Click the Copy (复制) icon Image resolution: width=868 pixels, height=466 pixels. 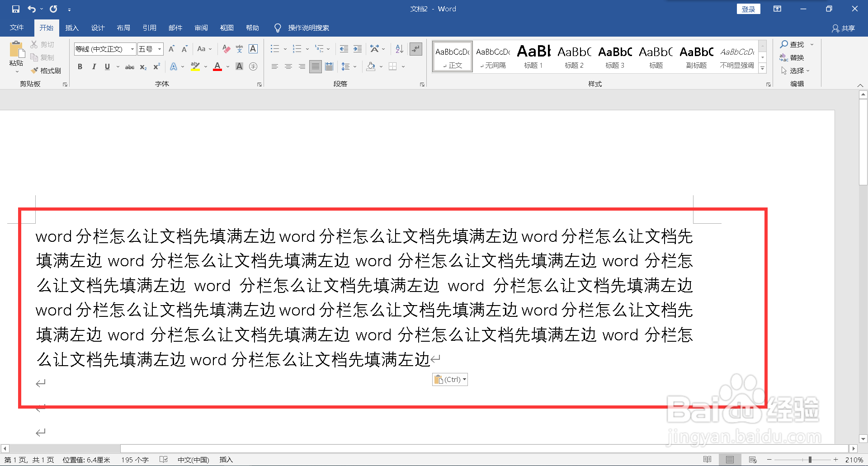pyautogui.click(x=34, y=57)
